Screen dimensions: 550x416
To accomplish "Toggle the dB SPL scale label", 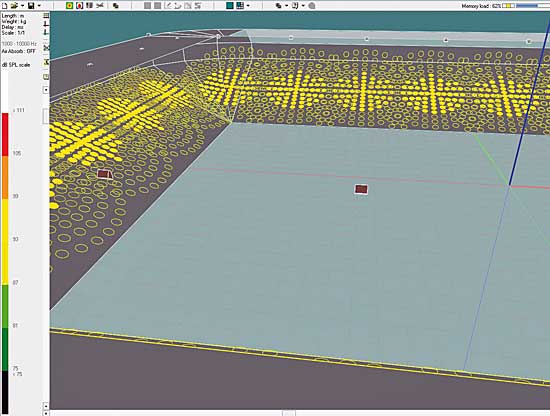I will (16, 65).
